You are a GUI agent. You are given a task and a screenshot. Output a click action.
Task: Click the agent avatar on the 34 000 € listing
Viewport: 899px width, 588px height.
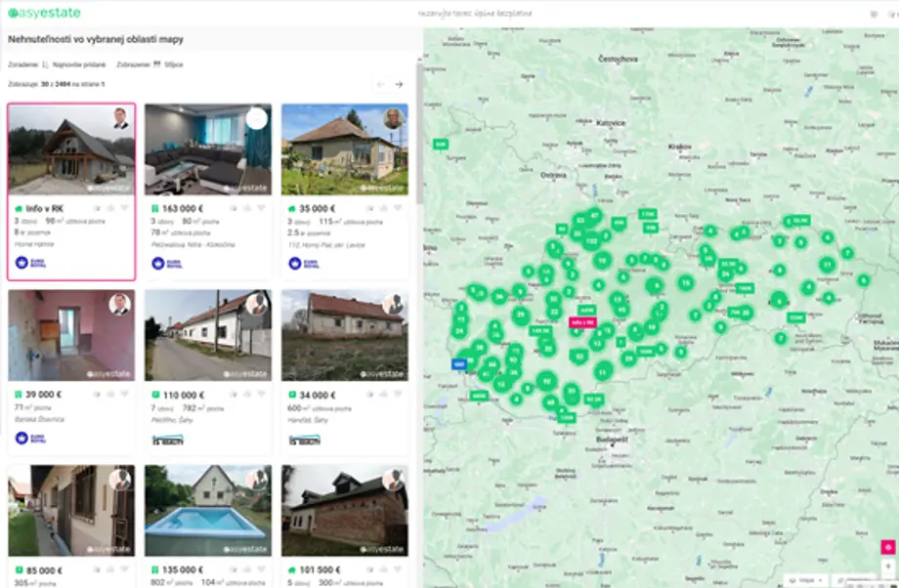click(393, 305)
